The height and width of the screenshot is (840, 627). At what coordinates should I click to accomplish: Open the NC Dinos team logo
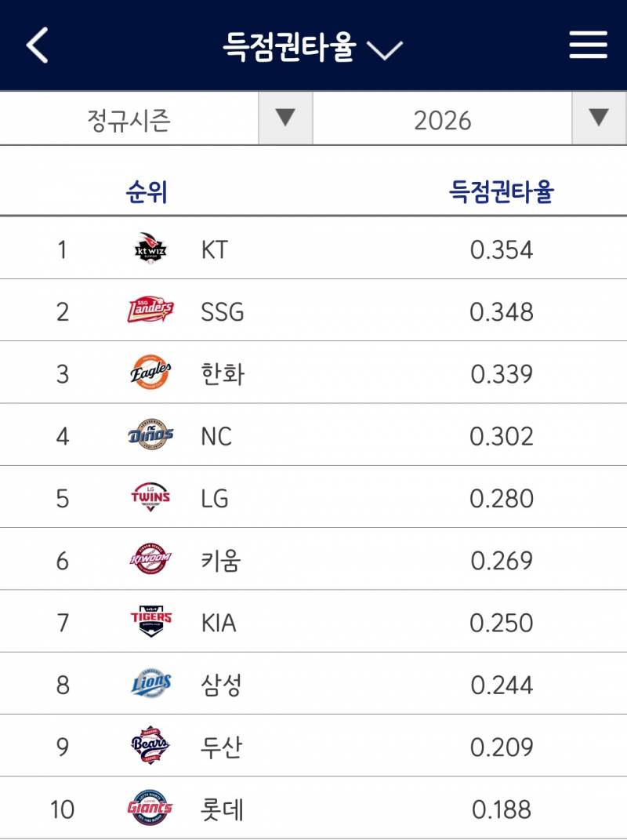(x=149, y=435)
